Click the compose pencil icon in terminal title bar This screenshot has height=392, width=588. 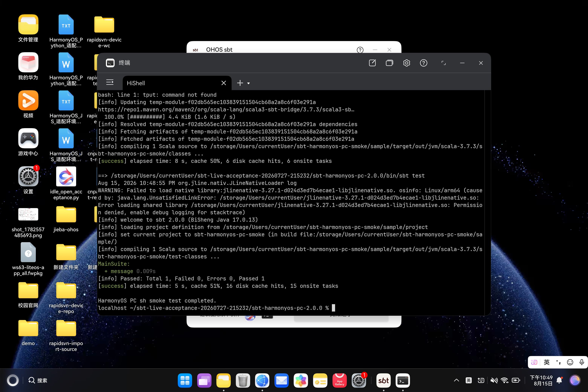tap(372, 63)
